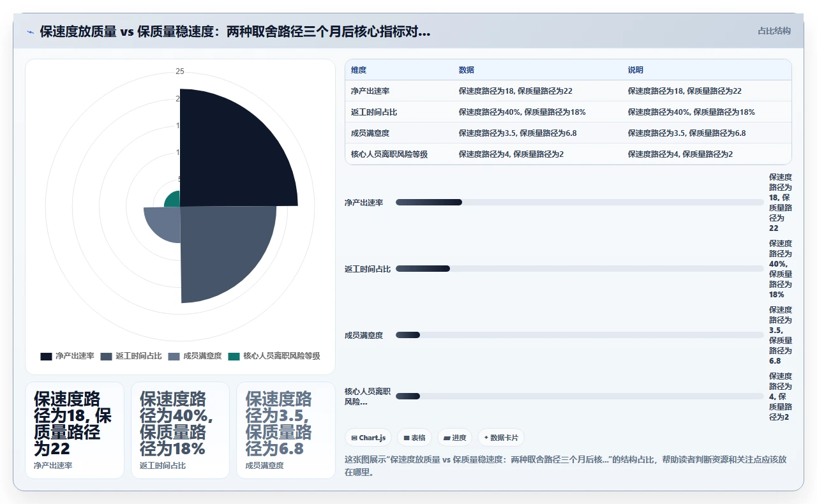This screenshot has width=817, height=504.
Task: Click the 返工时间占比 table row label
Action: click(374, 112)
